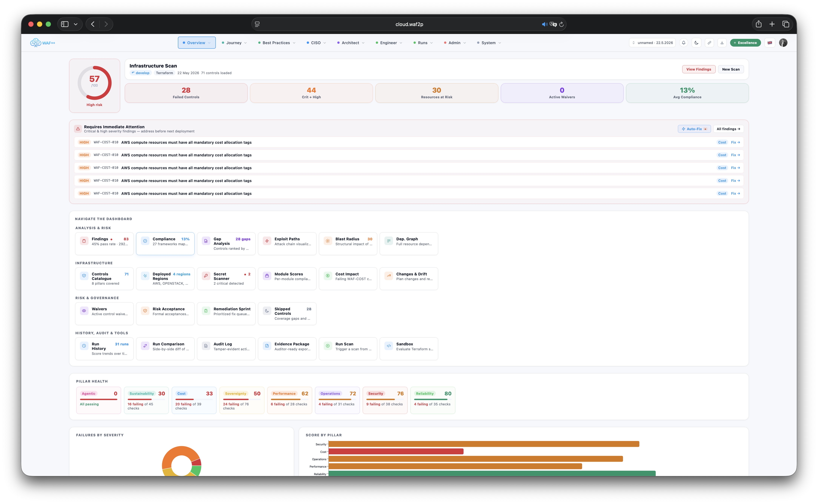This screenshot has height=504, width=818.
Task: Toggle the Safari sidebar
Action: coord(65,24)
